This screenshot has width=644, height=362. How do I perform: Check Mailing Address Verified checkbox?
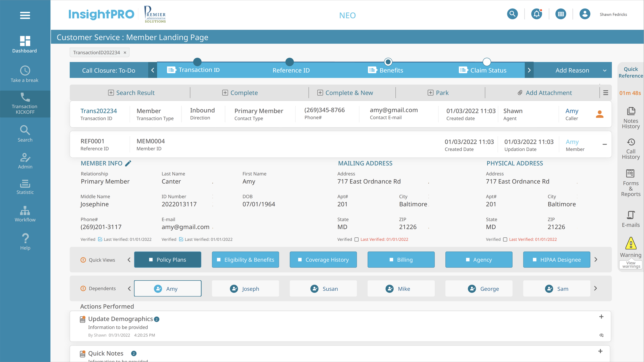click(x=356, y=239)
